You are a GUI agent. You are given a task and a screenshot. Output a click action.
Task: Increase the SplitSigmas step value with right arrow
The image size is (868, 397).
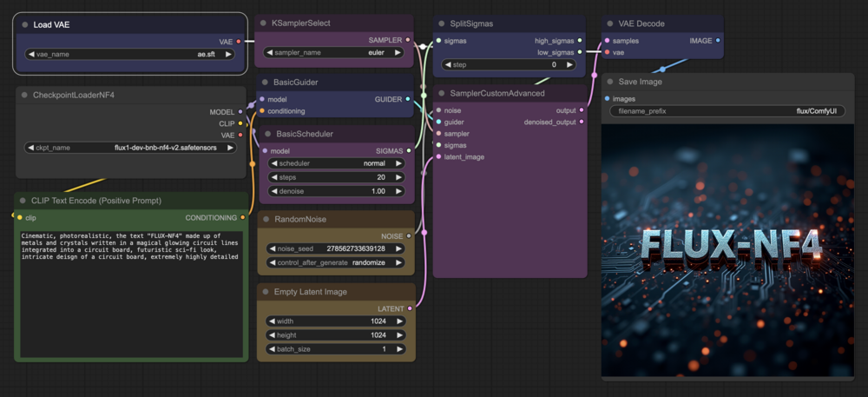[x=570, y=65]
